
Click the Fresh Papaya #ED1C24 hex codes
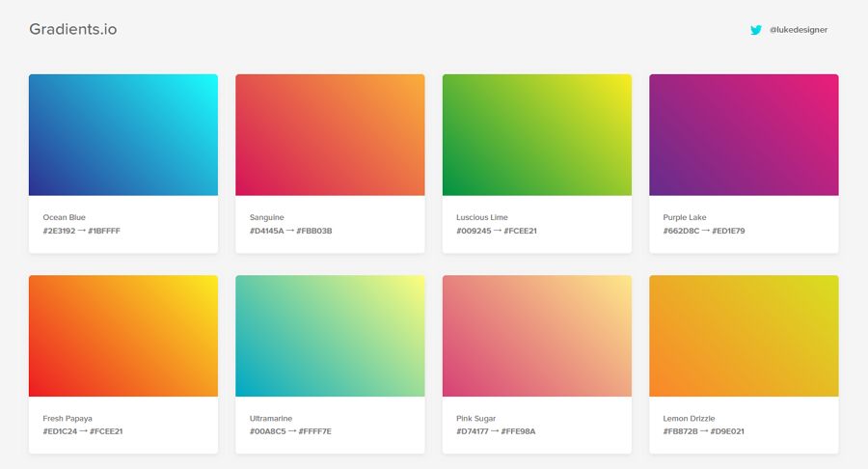pyautogui.click(x=83, y=431)
